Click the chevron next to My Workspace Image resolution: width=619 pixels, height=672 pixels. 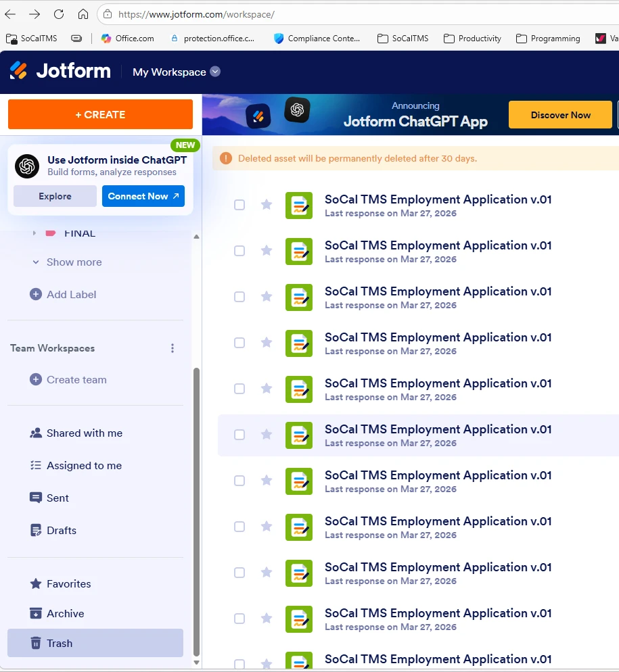215,72
